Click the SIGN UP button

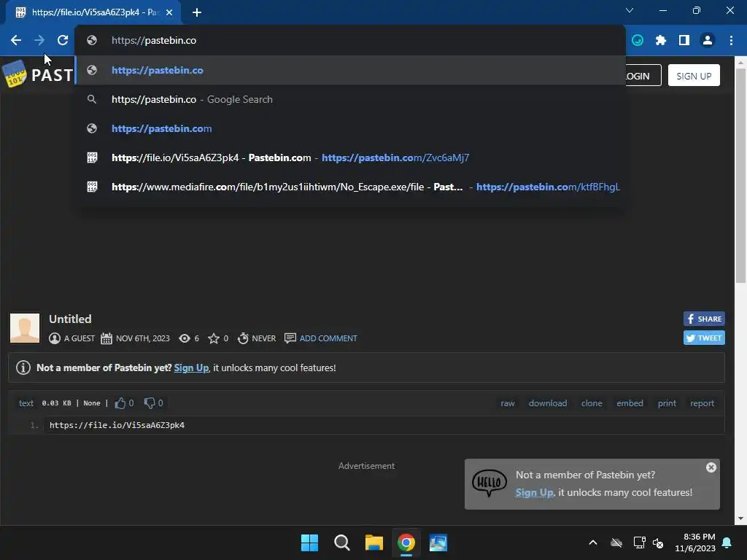point(694,76)
